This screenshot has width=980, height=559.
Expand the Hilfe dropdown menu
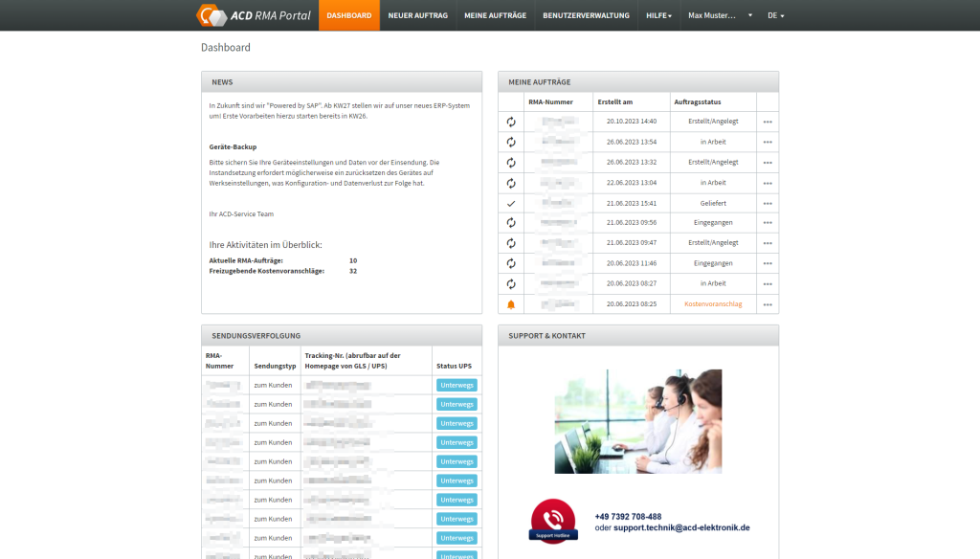[658, 15]
